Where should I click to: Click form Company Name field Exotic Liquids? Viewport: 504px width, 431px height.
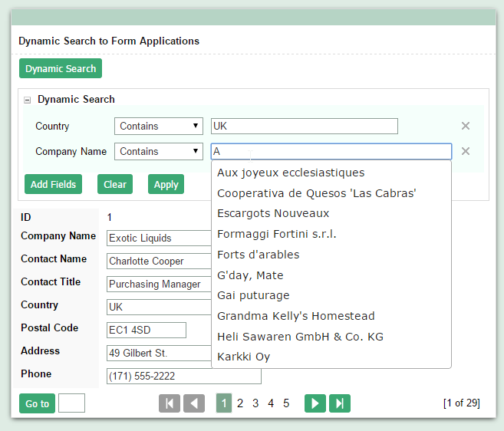click(x=159, y=239)
